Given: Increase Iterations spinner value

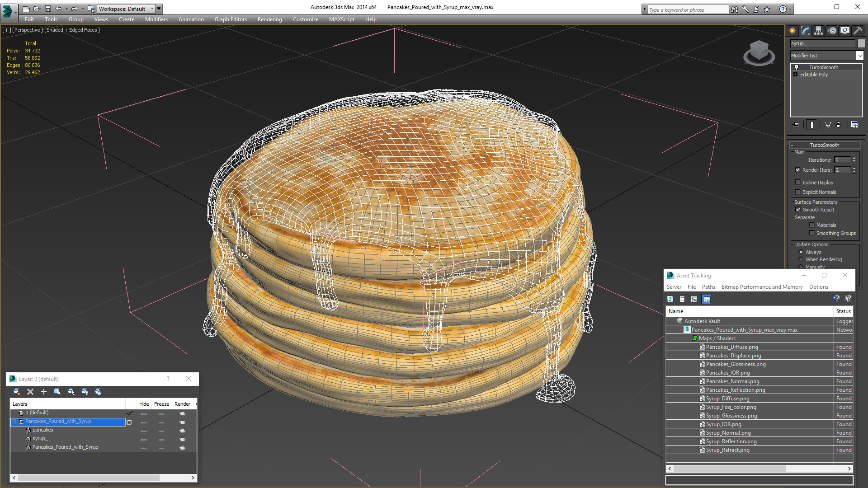Looking at the screenshot, I should coord(854,158).
